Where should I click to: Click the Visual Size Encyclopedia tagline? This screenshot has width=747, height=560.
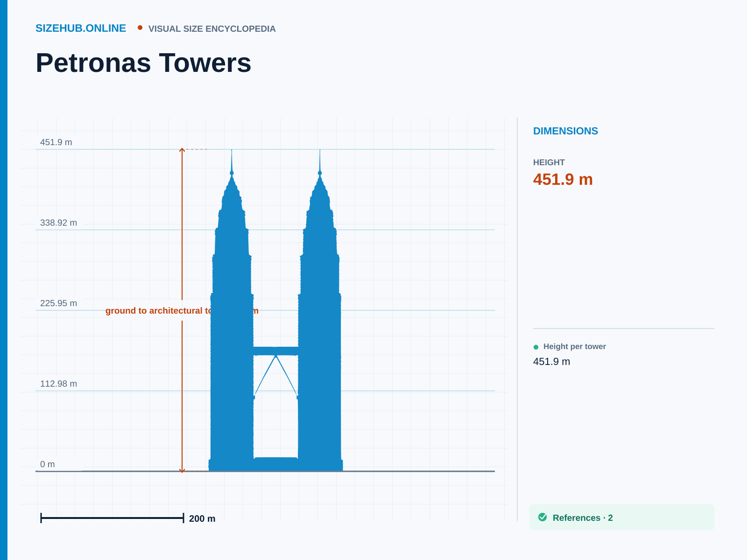pyautogui.click(x=212, y=29)
